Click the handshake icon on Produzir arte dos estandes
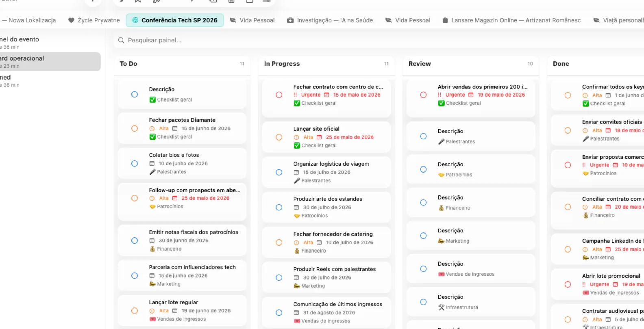Viewport: 644px width, 329px height. 297,216
